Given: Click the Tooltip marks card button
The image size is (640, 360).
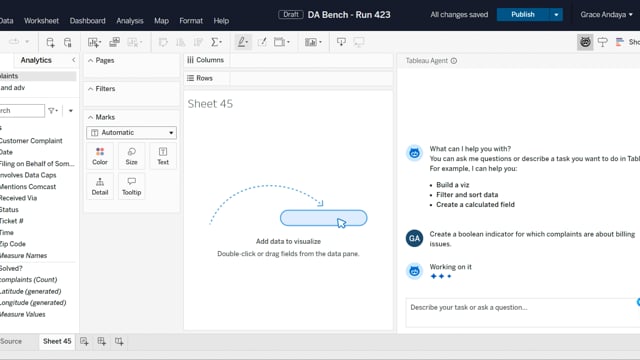Looking at the screenshot, I should 131,186.
